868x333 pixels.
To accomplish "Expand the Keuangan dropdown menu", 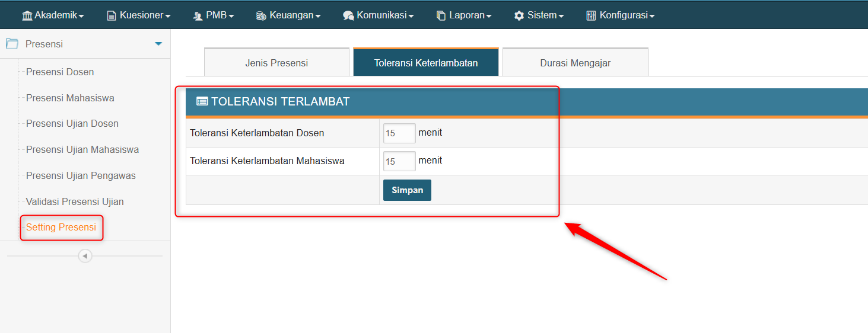I will click(x=288, y=15).
